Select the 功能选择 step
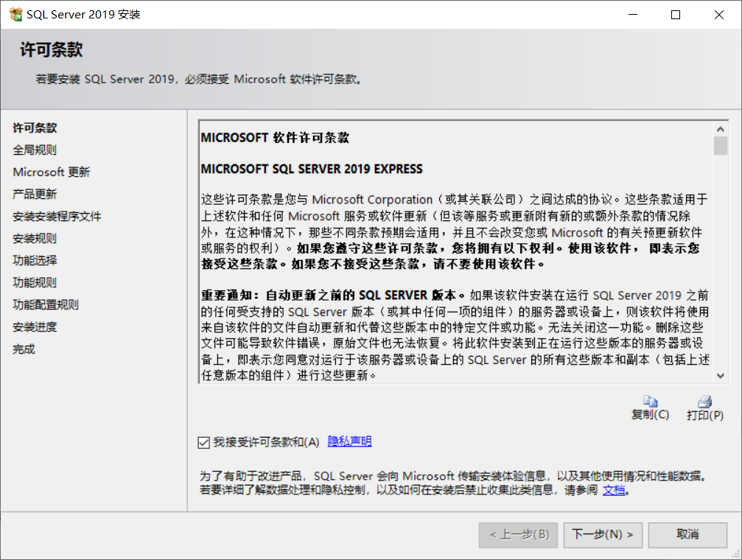Screen dimensions: 742x560 (35, 260)
